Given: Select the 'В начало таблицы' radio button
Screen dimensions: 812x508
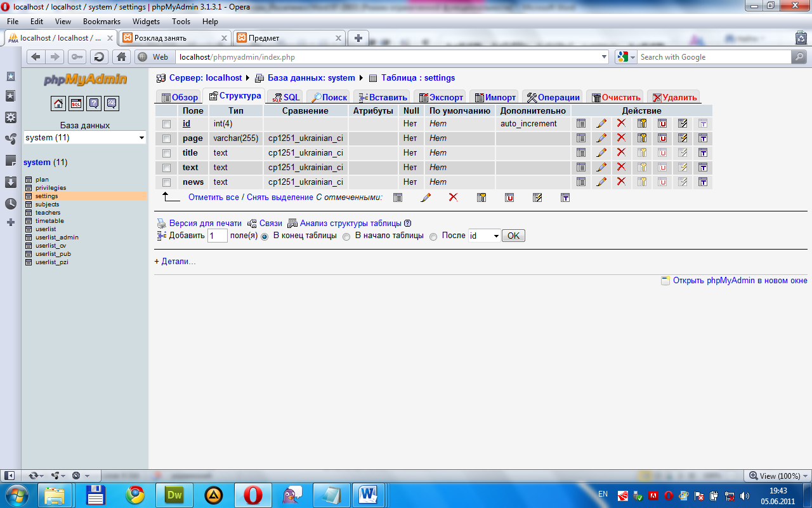Looking at the screenshot, I should [346, 236].
